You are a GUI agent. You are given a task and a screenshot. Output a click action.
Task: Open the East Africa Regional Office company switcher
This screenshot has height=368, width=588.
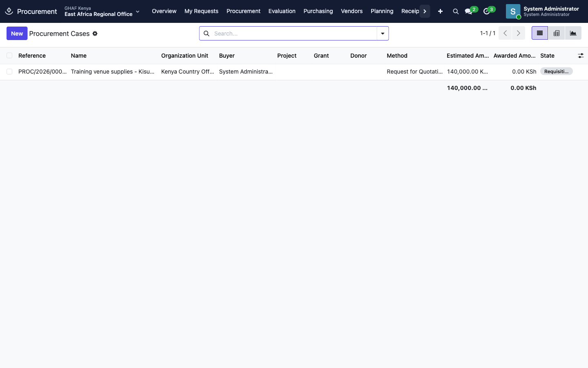pos(102,11)
